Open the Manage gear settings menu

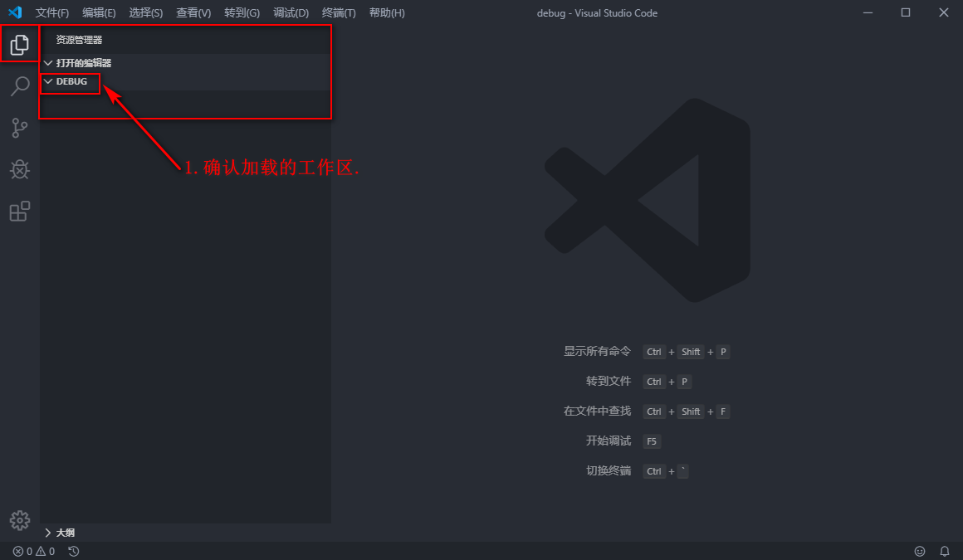tap(20, 520)
